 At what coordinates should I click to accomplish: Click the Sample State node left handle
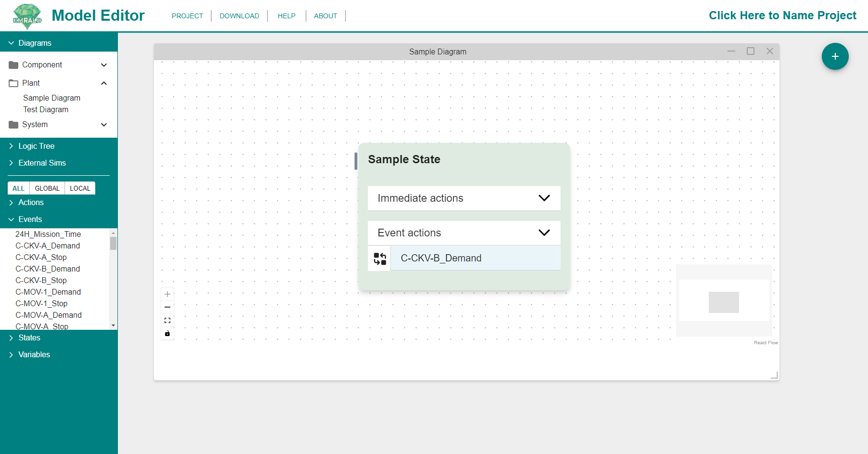pos(356,161)
